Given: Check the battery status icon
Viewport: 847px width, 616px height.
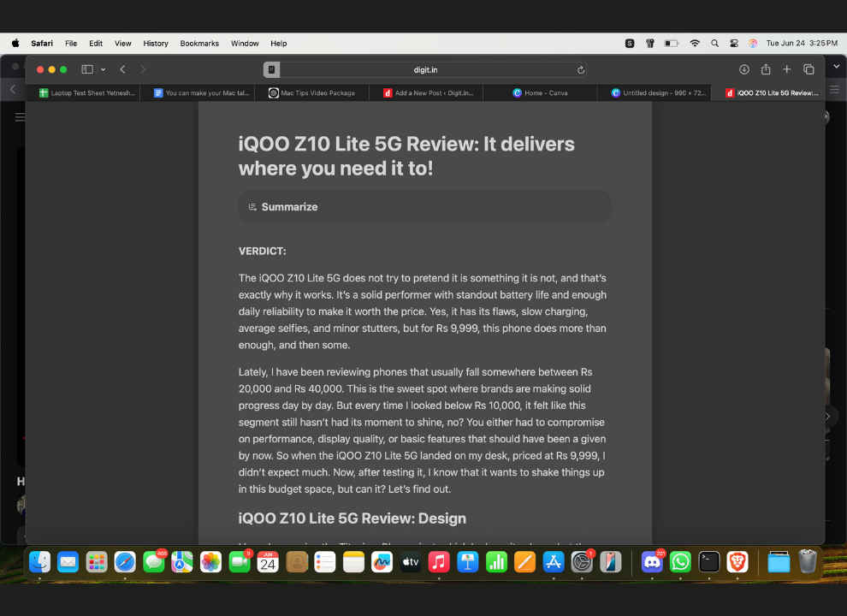Looking at the screenshot, I should [671, 44].
